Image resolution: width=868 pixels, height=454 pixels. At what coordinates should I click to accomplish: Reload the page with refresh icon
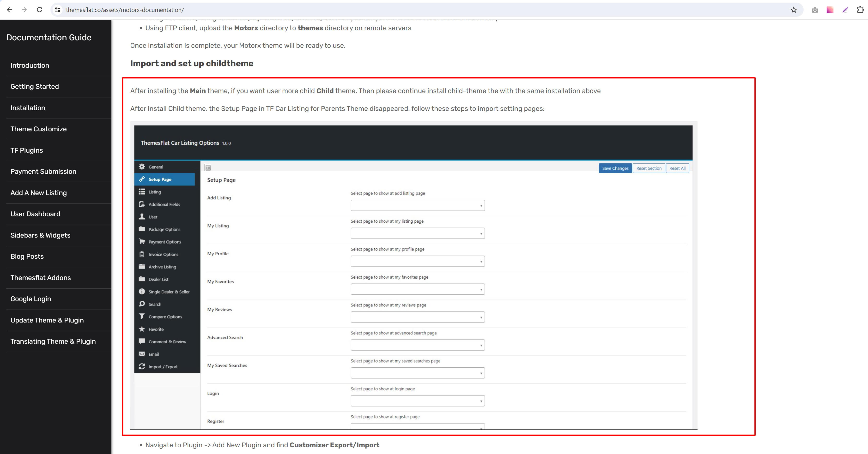coord(39,10)
